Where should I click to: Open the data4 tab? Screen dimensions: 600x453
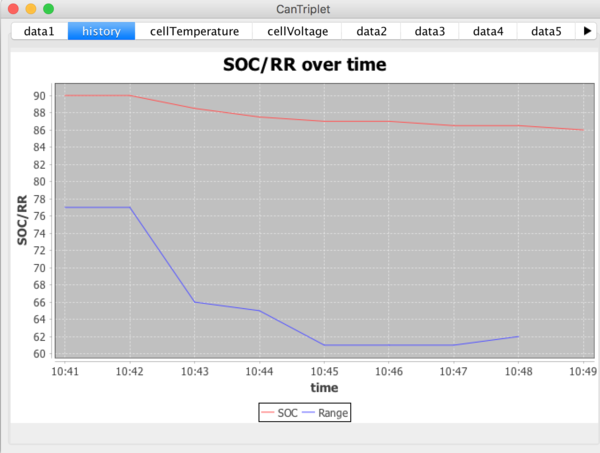point(488,31)
